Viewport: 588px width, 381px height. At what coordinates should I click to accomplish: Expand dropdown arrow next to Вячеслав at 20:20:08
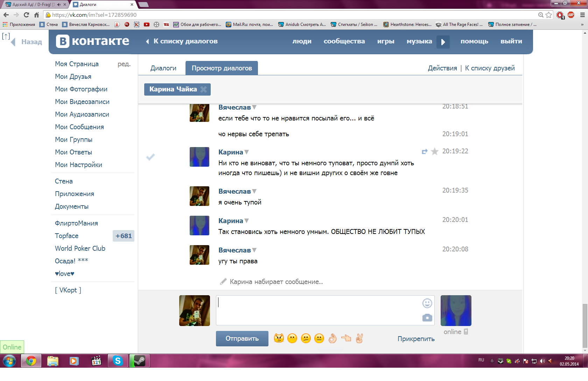tap(254, 250)
